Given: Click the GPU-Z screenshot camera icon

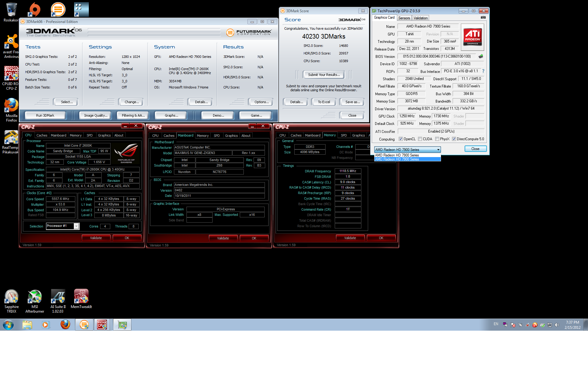Looking at the screenshot, I should [483, 17].
